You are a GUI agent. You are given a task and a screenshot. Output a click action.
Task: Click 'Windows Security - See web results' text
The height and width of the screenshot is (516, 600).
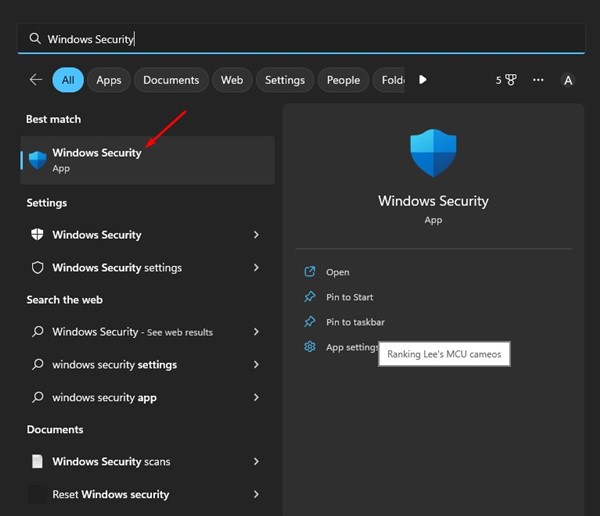coord(132,332)
